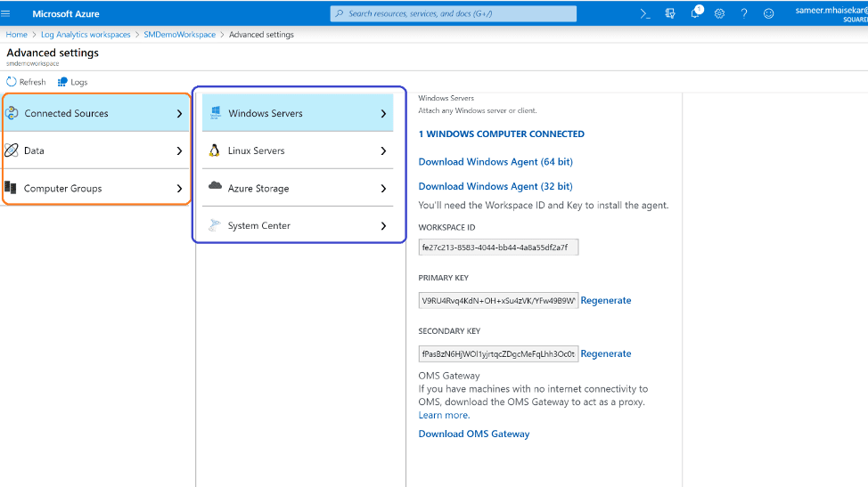Open Logs from the toolbar
This screenshot has height=487, width=868.
pyautogui.click(x=73, y=82)
